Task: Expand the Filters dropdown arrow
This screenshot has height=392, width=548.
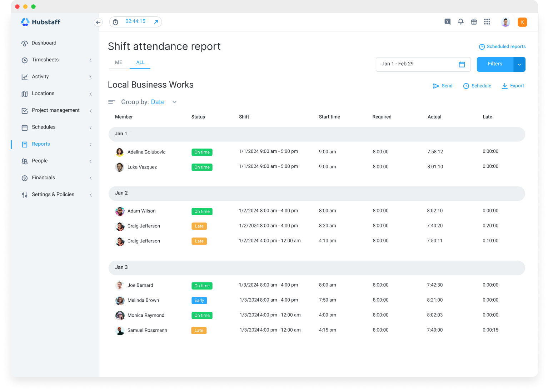Action: click(x=519, y=65)
